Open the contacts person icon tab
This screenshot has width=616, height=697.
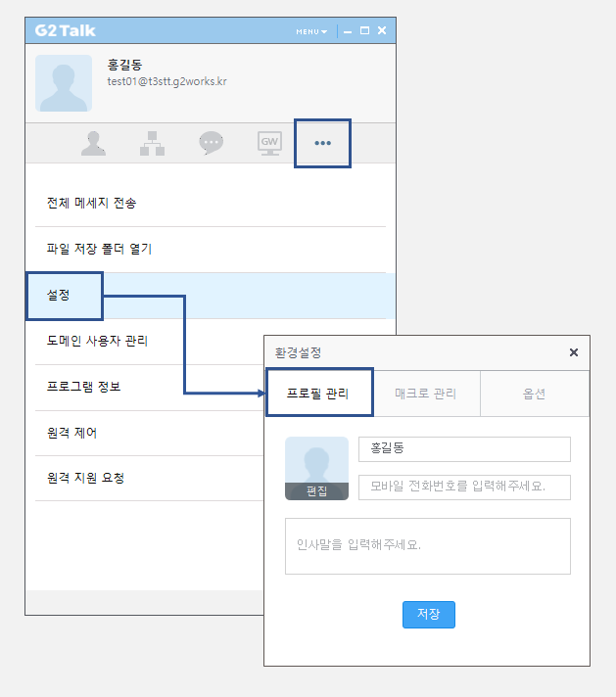pos(93,143)
